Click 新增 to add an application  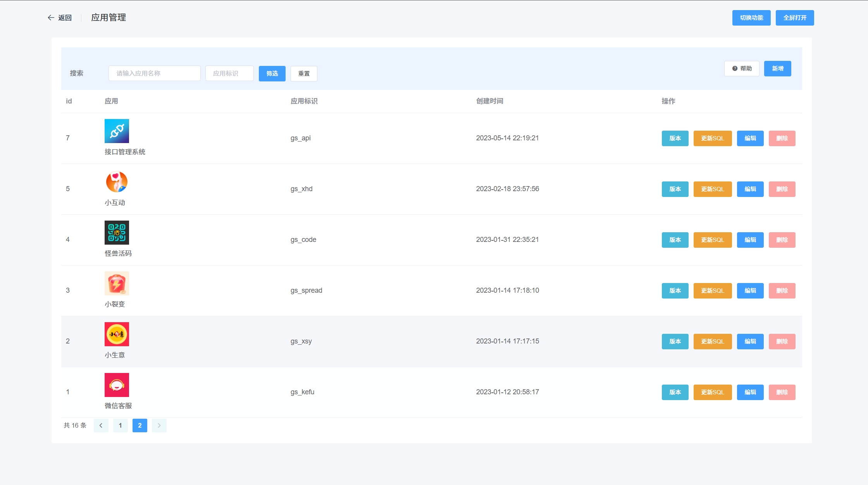pyautogui.click(x=777, y=69)
